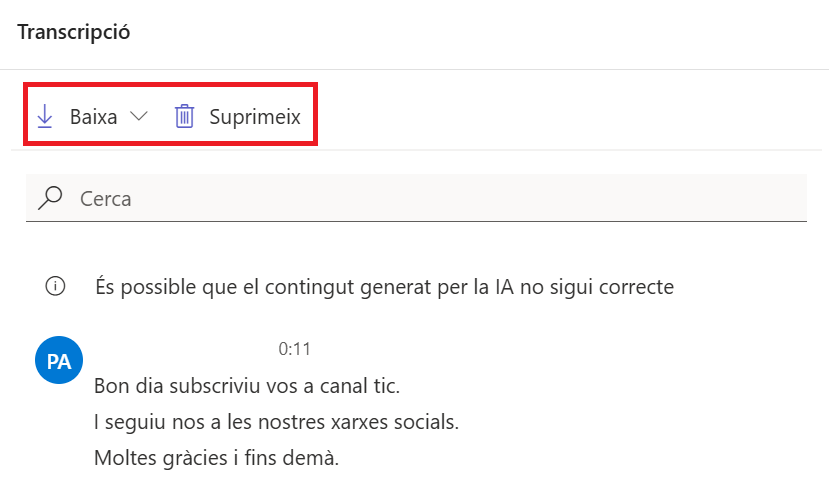Screen dimensions: 829x497
Task: Click the PA speaker avatar
Action: (59, 360)
